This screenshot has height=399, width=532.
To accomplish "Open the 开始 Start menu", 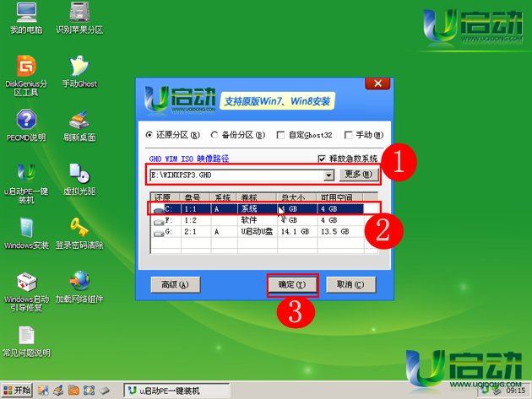I will [17, 390].
